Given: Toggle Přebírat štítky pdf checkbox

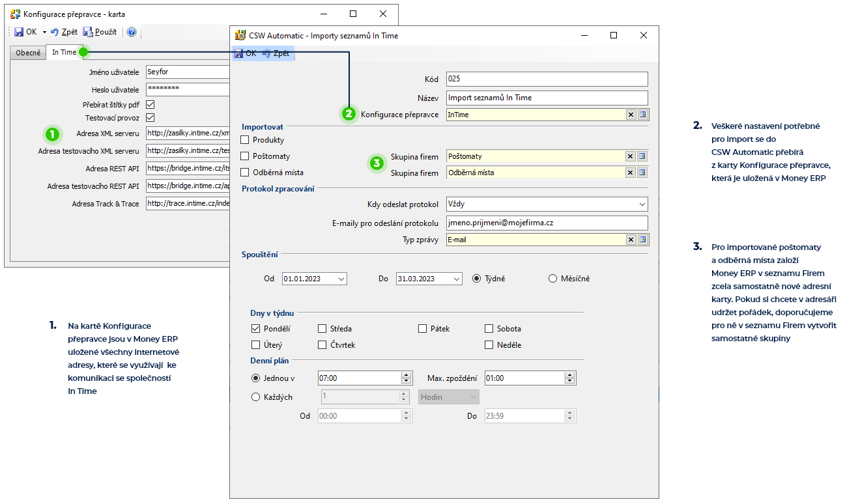Looking at the screenshot, I should (x=150, y=104).
